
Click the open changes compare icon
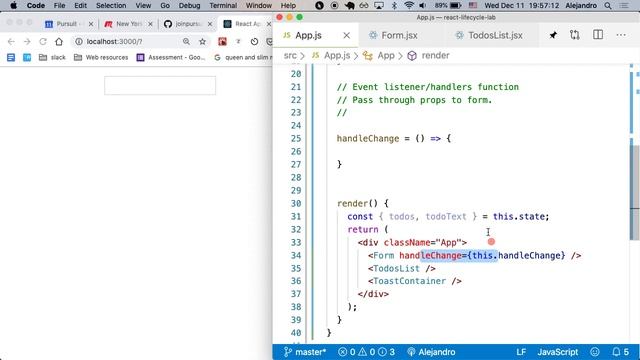pos(575,35)
